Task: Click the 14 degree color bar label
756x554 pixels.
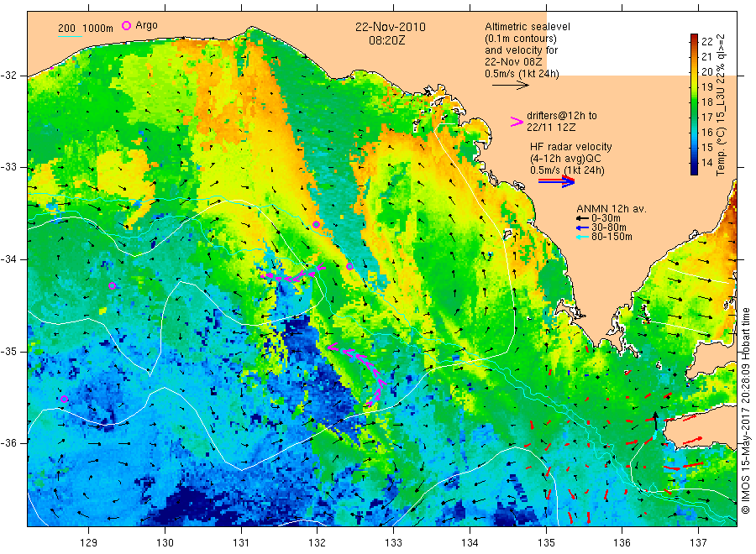Action: point(706,162)
